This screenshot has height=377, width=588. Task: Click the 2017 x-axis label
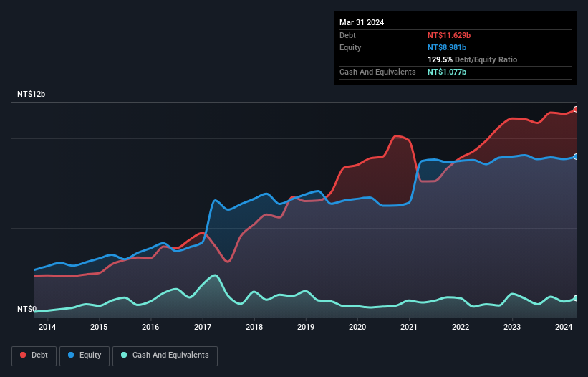click(203, 327)
